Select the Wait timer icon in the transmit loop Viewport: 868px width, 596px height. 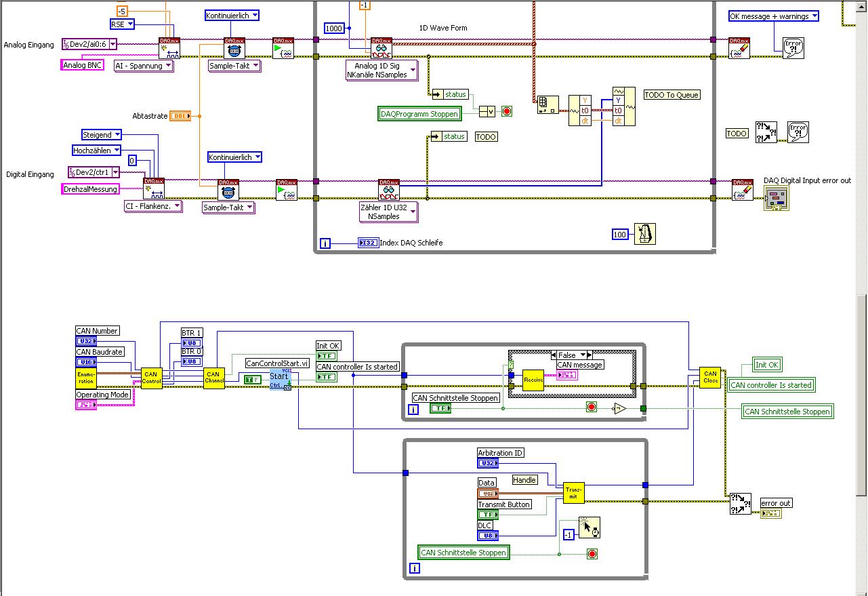(x=590, y=527)
